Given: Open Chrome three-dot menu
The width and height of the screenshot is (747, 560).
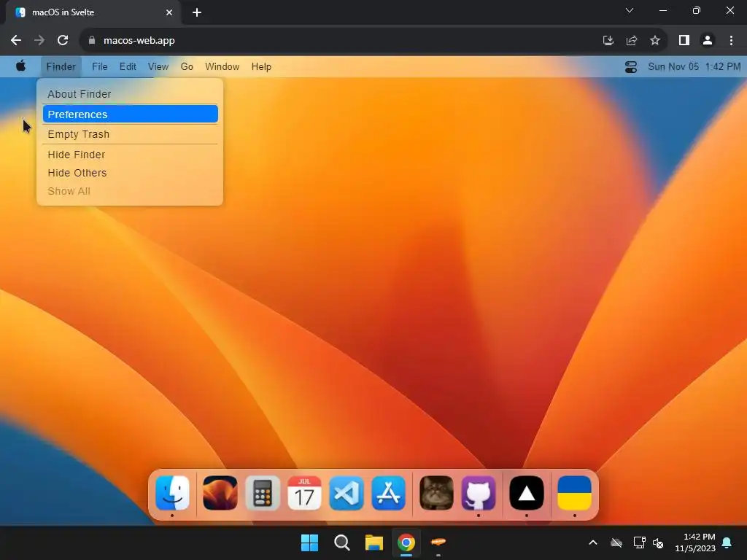Looking at the screenshot, I should point(731,41).
